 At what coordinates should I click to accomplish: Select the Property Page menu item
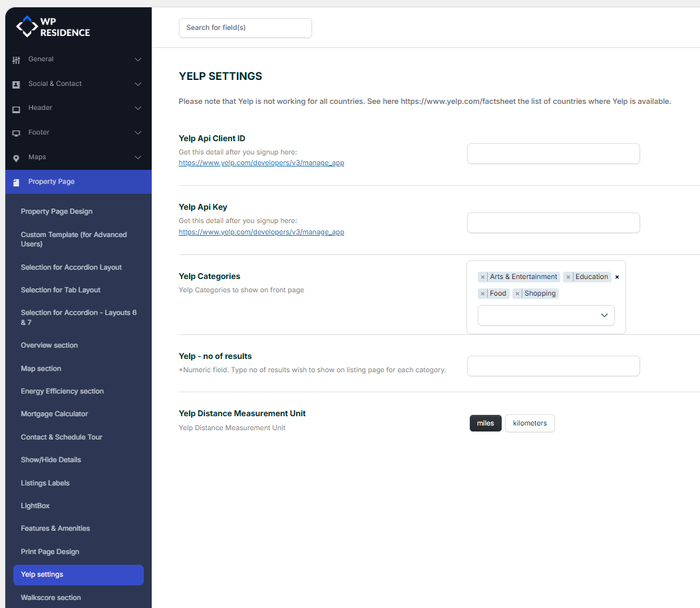[x=78, y=182]
